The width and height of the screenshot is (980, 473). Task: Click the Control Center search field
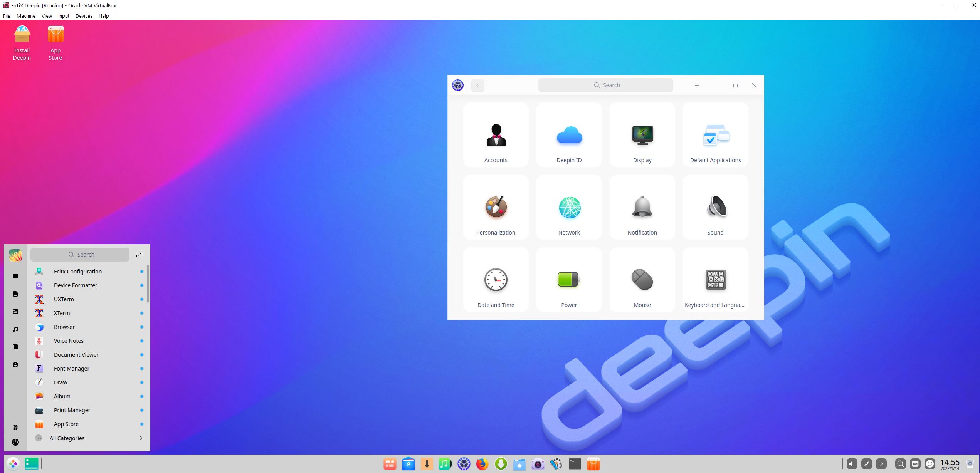point(605,85)
